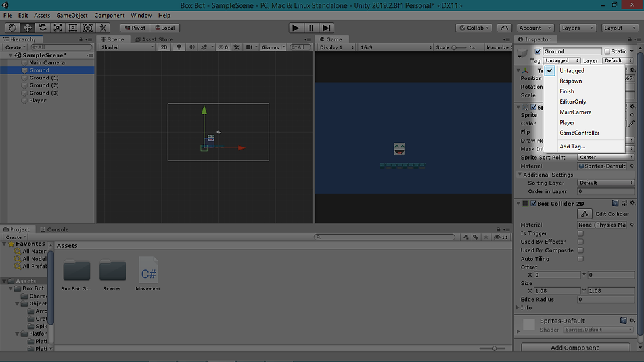Filter favorites star in Project panel
The image size is (644, 362).
point(486,237)
